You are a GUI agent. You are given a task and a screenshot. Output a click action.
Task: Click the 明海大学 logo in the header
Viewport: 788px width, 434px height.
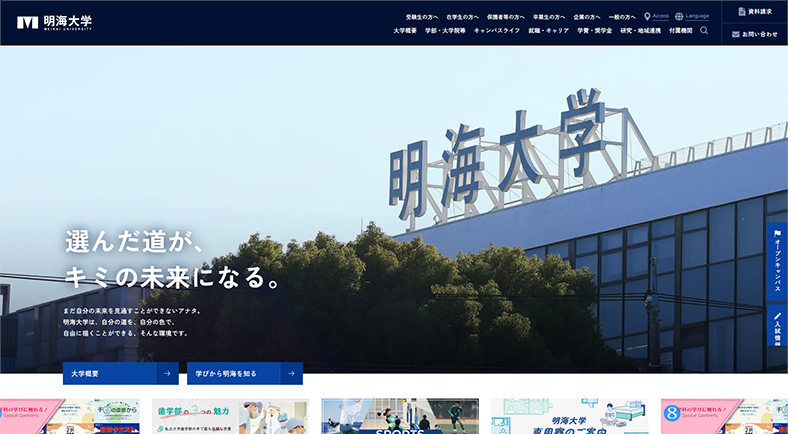(54, 23)
